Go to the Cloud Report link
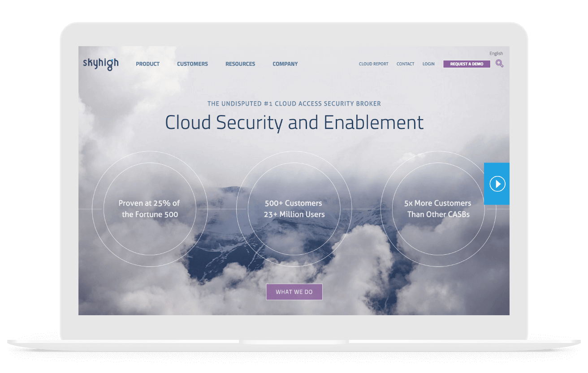Screen dimensions: 588x373 tap(374, 64)
